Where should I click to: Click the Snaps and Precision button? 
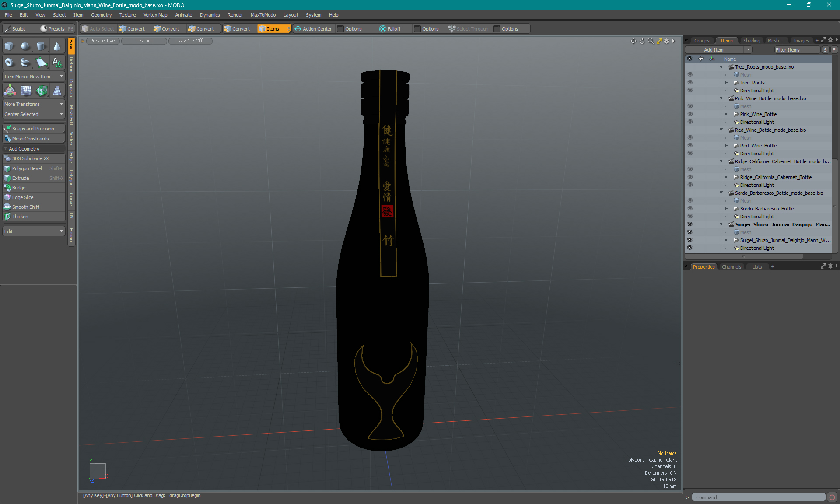34,129
